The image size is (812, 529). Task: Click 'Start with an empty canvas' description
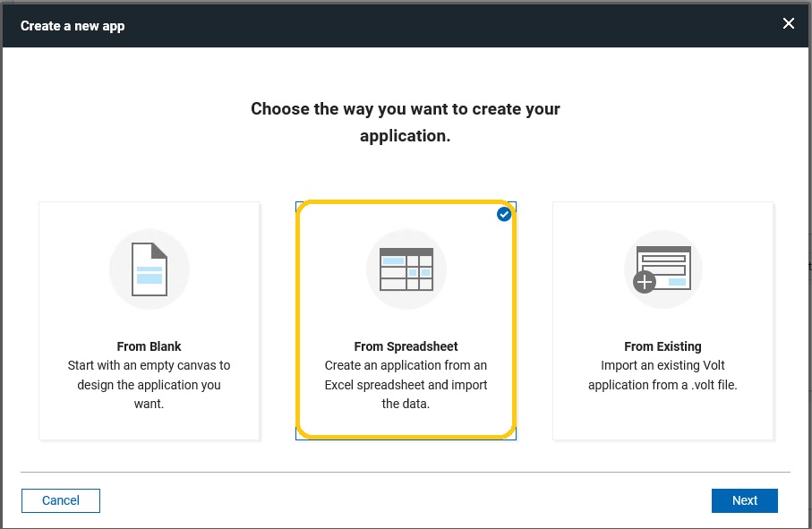(150, 385)
